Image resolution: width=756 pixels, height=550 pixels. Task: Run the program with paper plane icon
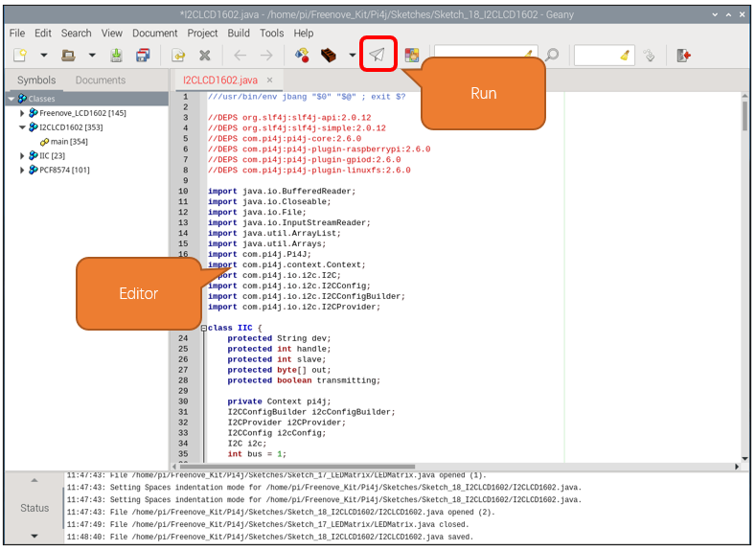(x=378, y=55)
